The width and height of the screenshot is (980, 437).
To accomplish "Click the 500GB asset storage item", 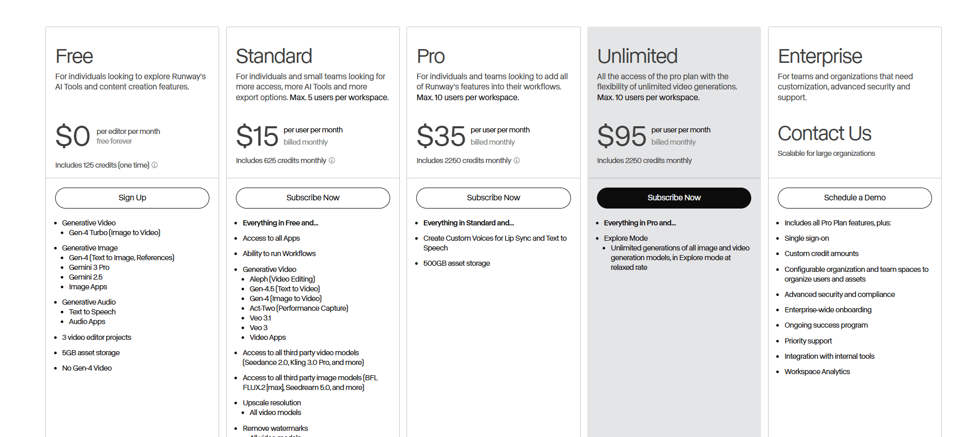I will [457, 263].
